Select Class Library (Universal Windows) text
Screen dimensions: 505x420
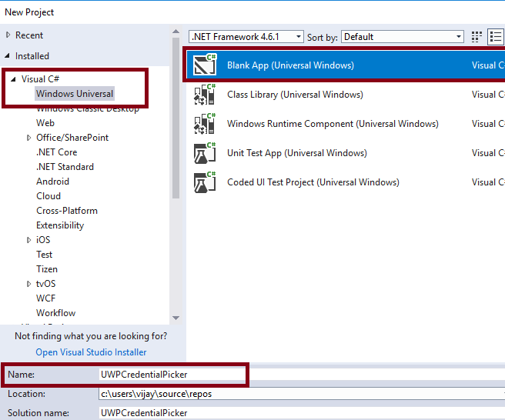(x=295, y=95)
